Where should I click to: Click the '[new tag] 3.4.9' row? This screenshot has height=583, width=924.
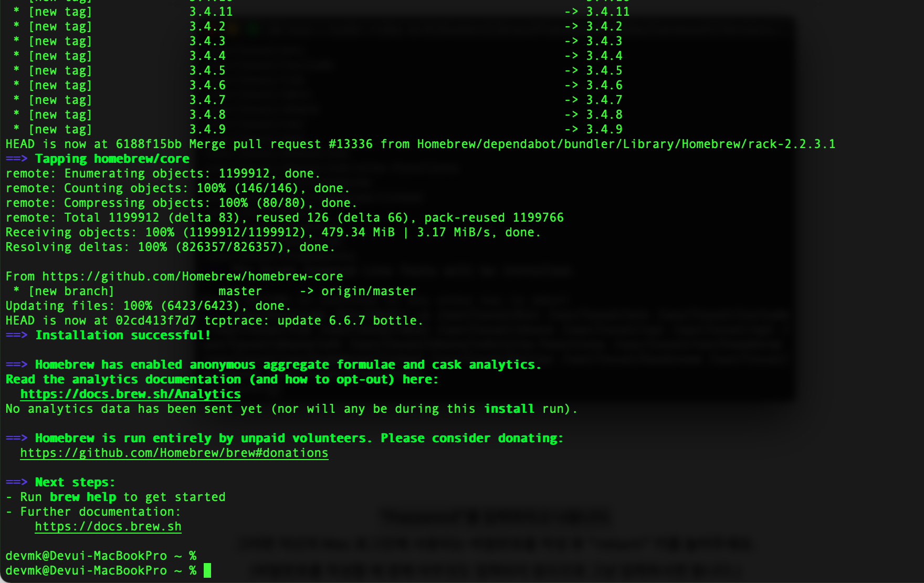click(x=318, y=129)
